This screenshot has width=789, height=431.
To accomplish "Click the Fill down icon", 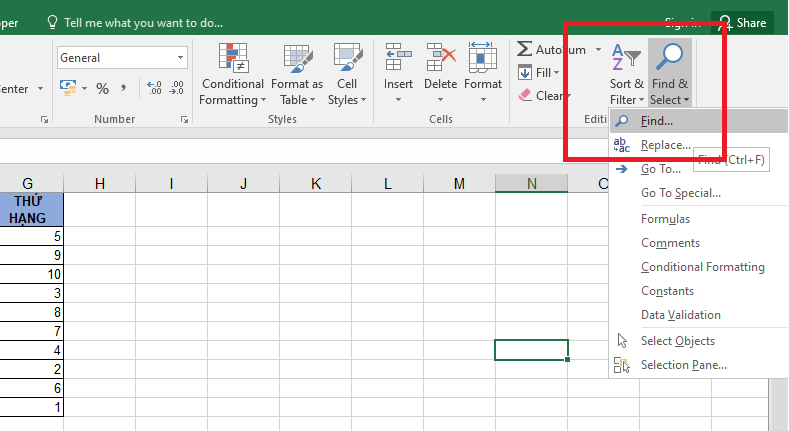I will (x=525, y=72).
